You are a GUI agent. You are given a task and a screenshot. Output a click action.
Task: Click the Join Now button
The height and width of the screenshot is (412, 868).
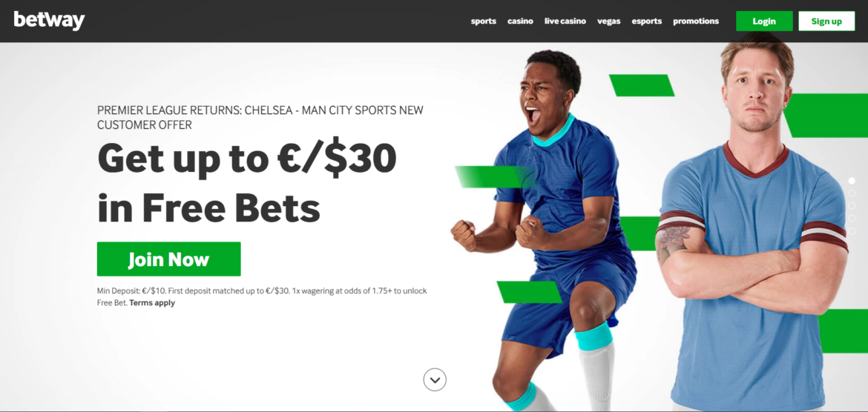coord(169,259)
